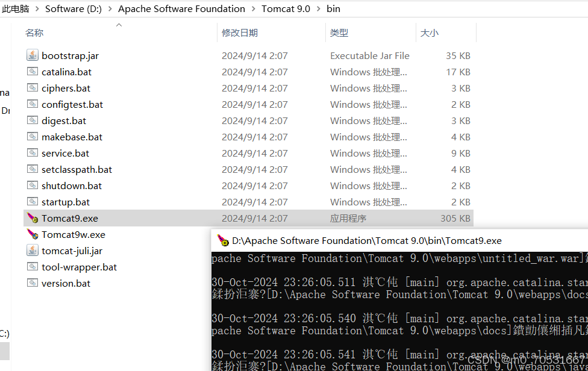Click the Tomcat9w.exe feather icon

pyautogui.click(x=33, y=234)
